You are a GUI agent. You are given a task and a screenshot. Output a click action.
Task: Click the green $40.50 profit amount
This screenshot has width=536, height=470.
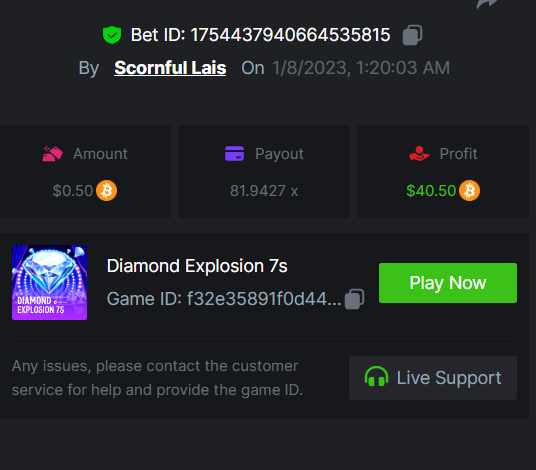(431, 191)
